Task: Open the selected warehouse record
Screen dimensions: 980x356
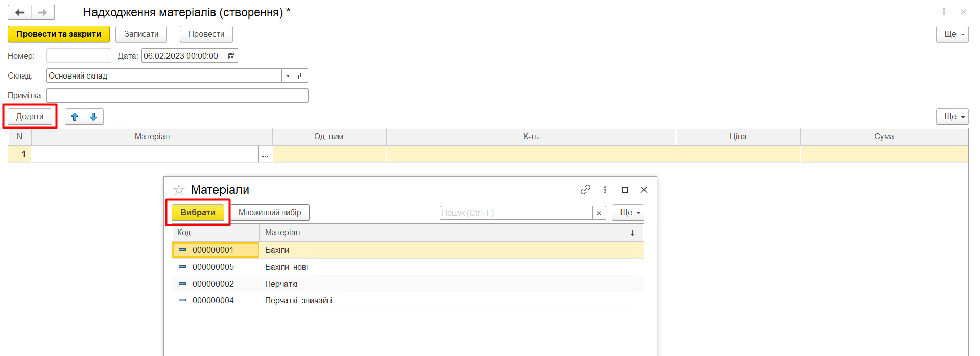Action: tap(301, 76)
